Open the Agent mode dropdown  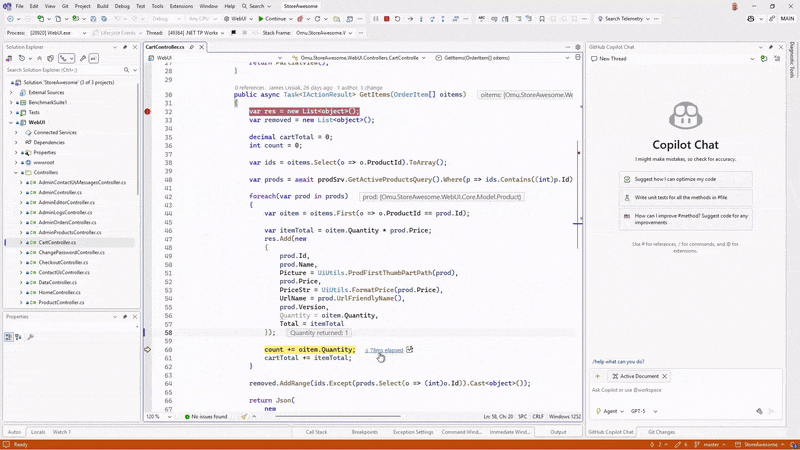(x=612, y=411)
